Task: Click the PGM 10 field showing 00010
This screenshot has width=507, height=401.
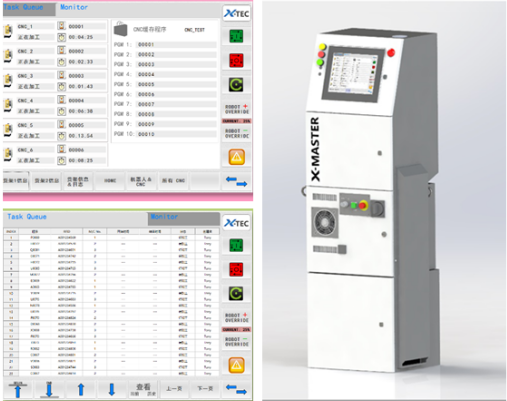Action: pyautogui.click(x=177, y=134)
